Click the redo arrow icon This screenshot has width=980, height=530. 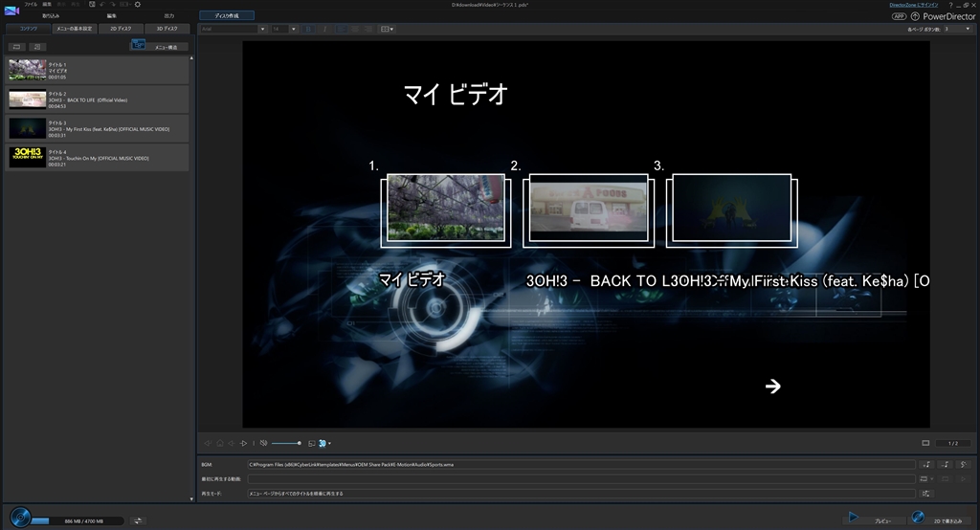113,5
